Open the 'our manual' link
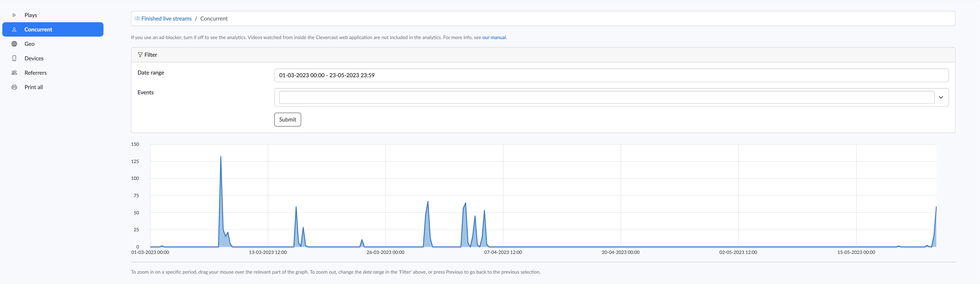 click(x=494, y=38)
